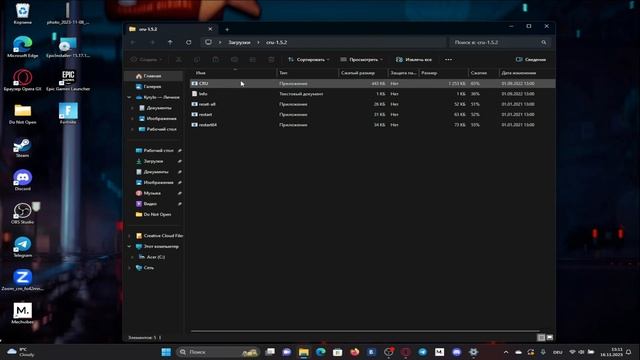640x360 pixels.
Task: Open the three-dots more options menu
Action: click(x=448, y=60)
